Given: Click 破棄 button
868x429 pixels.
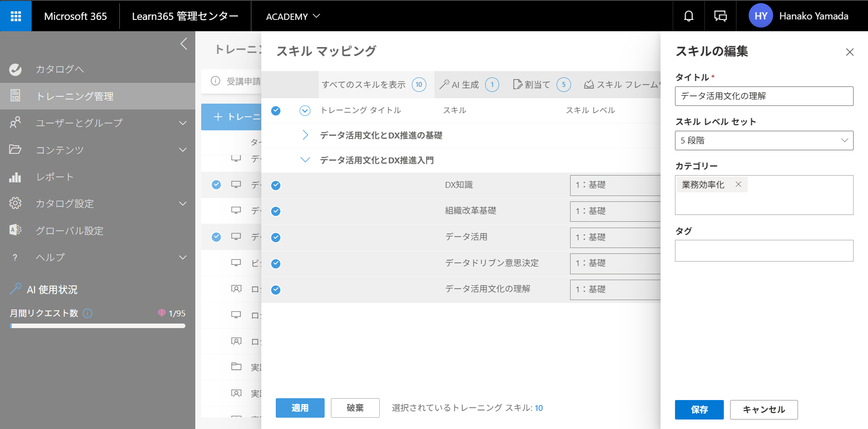Looking at the screenshot, I should click(355, 408).
